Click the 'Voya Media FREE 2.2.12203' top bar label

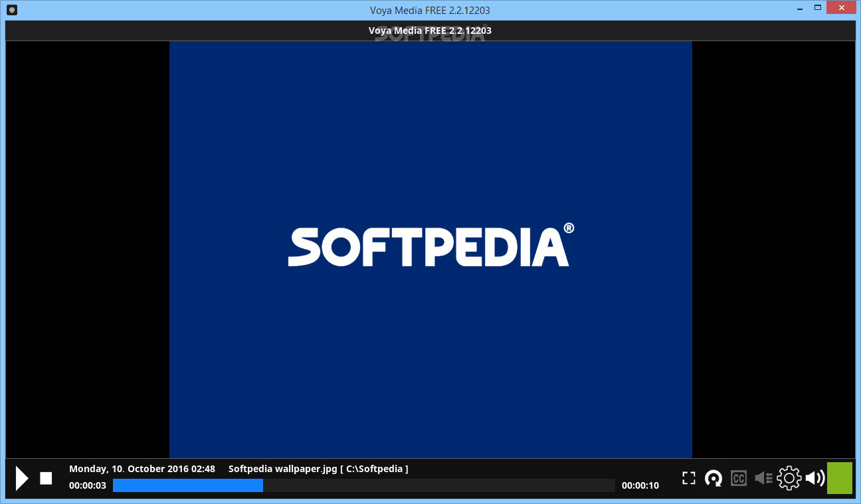click(x=430, y=31)
